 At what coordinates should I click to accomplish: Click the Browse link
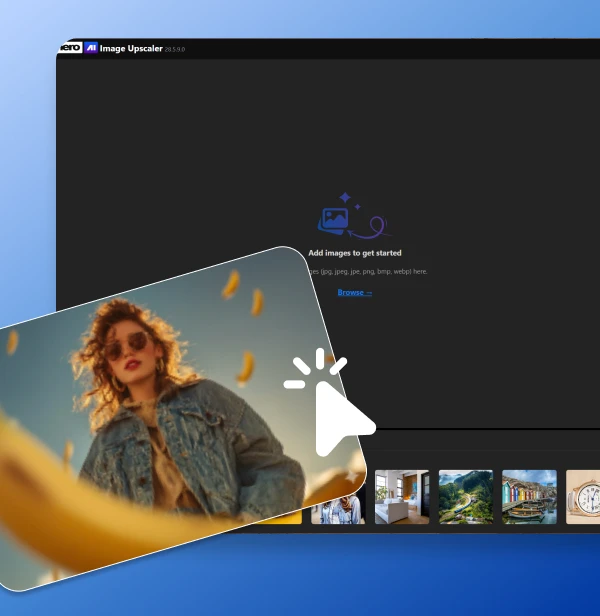[354, 292]
